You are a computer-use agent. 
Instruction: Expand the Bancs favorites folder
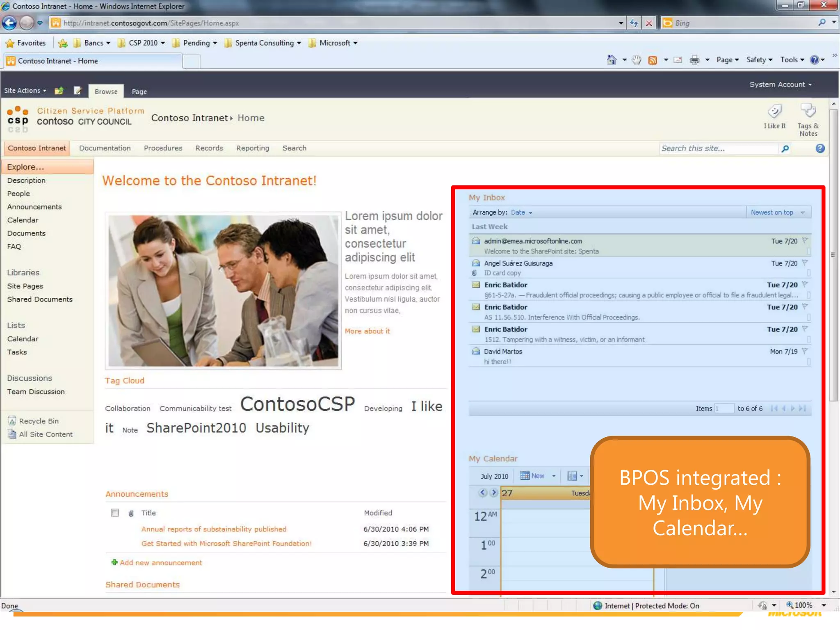coord(92,43)
